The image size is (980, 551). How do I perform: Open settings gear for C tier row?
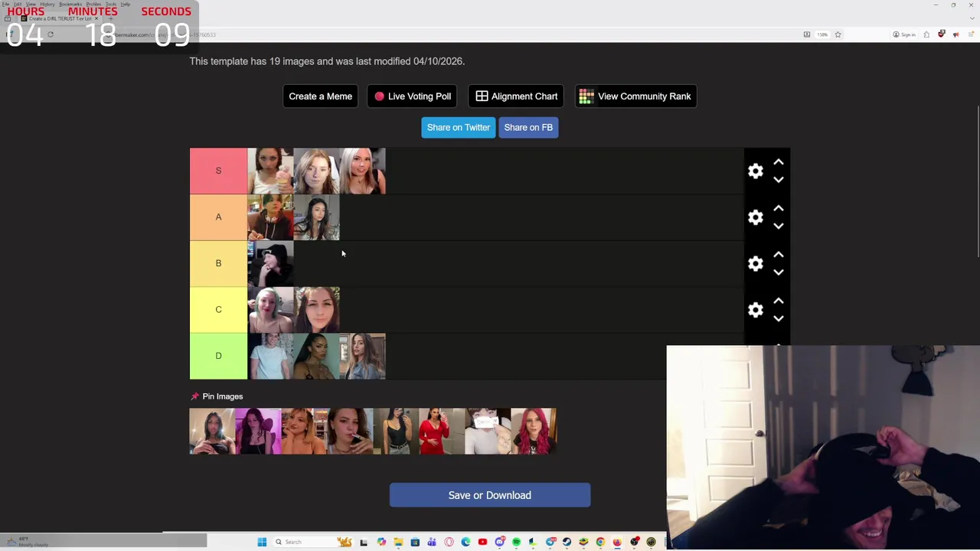click(756, 310)
